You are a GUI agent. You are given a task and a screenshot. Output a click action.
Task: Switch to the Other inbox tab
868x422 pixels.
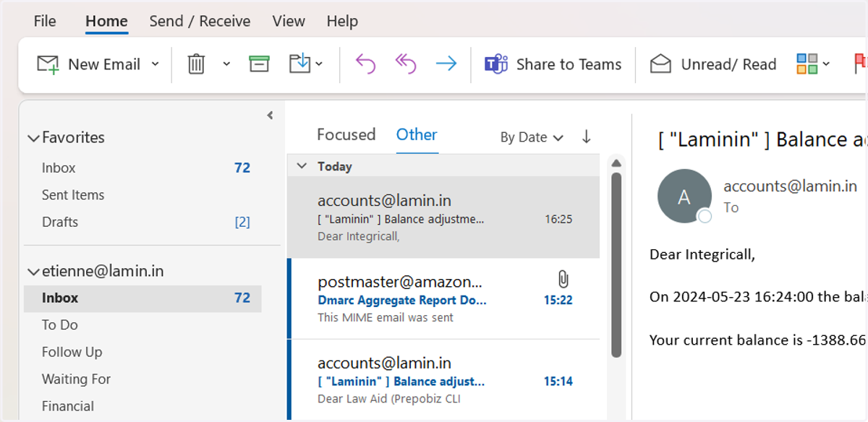click(417, 134)
